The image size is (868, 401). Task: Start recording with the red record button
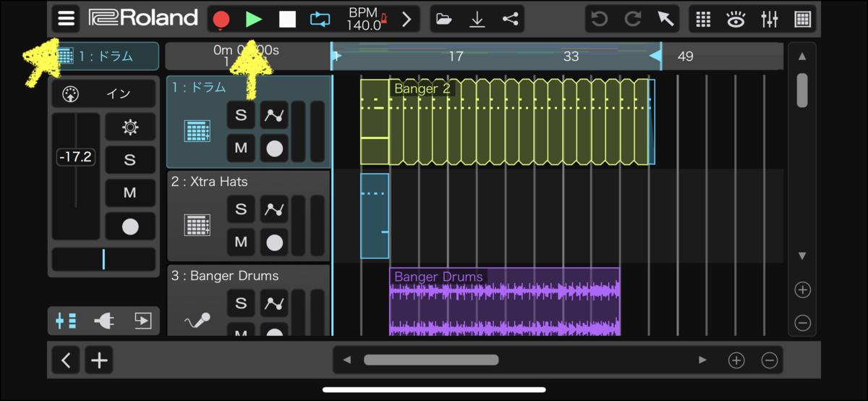tap(221, 20)
